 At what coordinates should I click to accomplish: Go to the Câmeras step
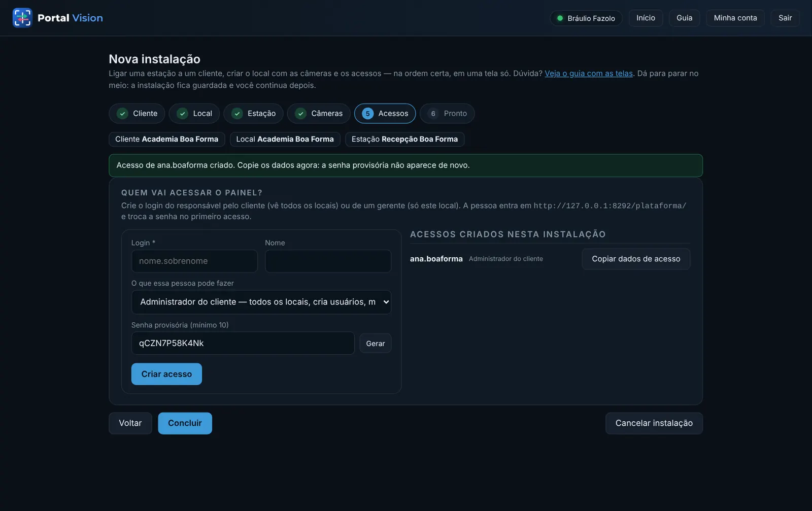click(319, 114)
